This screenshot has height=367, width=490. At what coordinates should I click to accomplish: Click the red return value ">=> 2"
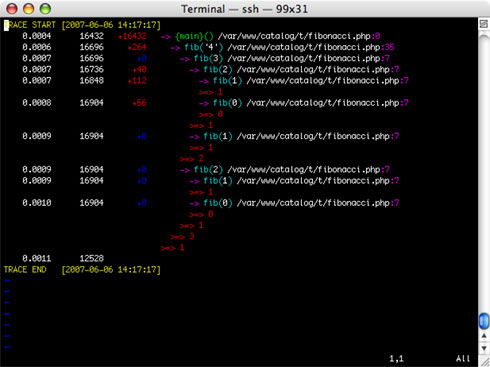click(192, 158)
